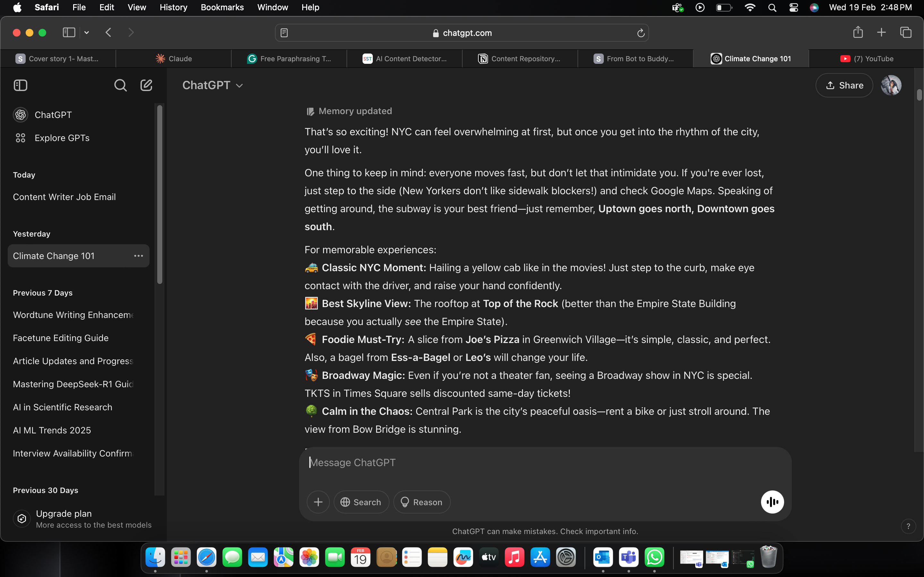This screenshot has width=924, height=577.
Task: Toggle the Reason mode button
Action: (422, 502)
